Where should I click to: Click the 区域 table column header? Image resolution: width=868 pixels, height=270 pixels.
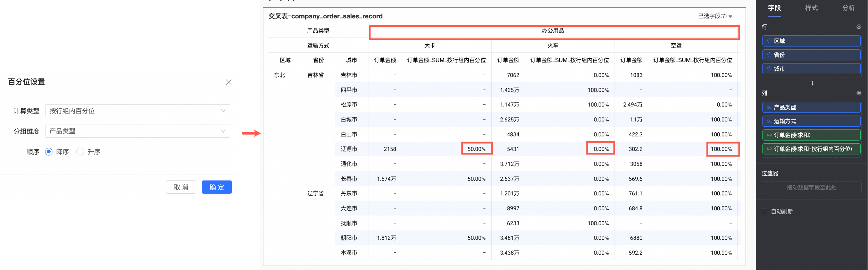(x=285, y=60)
